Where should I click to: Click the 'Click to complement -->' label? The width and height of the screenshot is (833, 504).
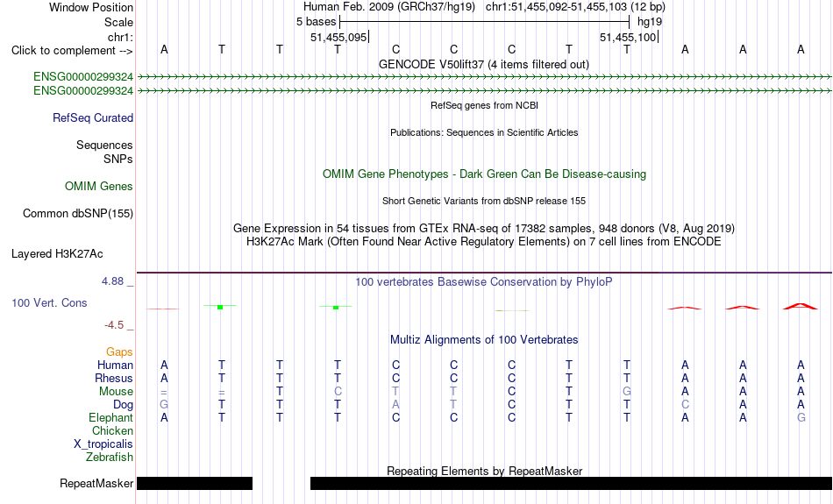[72, 51]
